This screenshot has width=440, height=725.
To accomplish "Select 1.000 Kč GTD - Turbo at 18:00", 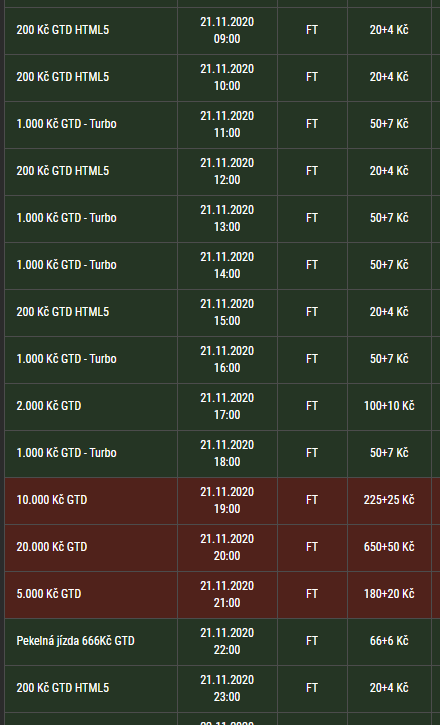I will 67,453.
